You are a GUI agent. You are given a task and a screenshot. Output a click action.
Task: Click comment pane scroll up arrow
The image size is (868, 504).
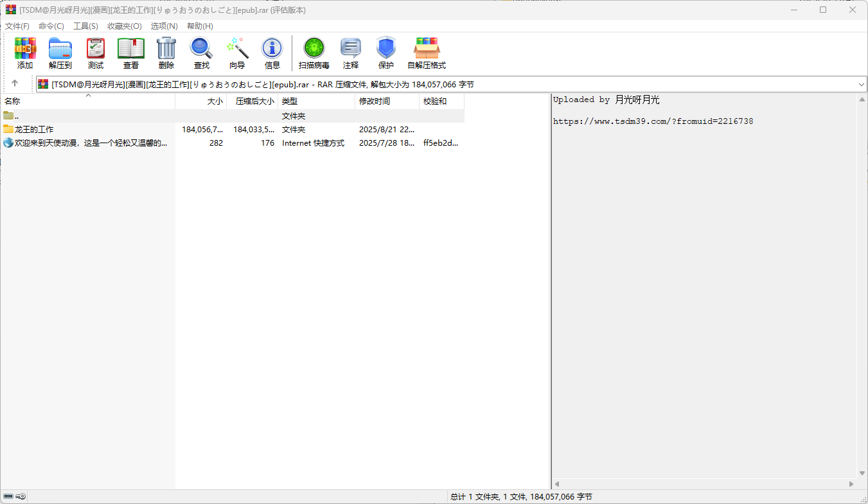click(x=862, y=100)
